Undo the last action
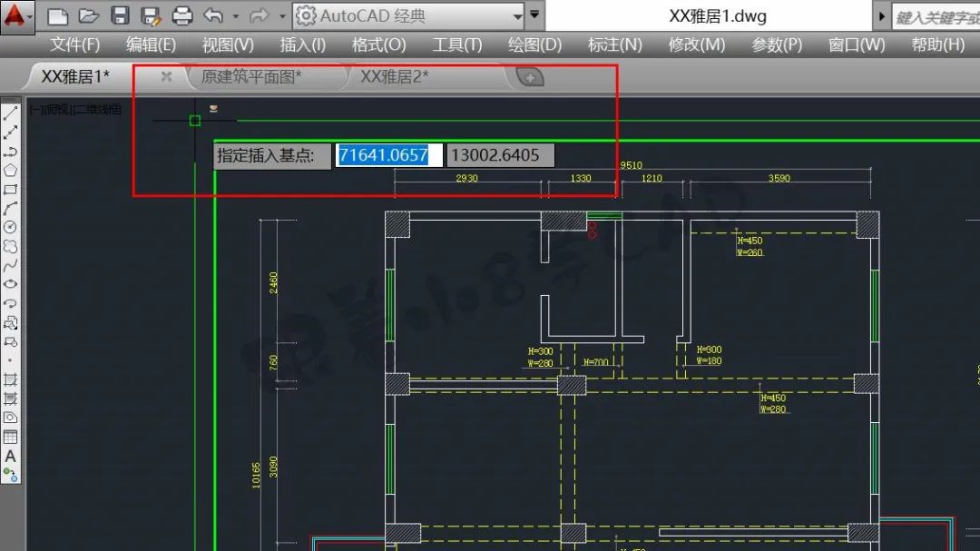 tap(214, 15)
